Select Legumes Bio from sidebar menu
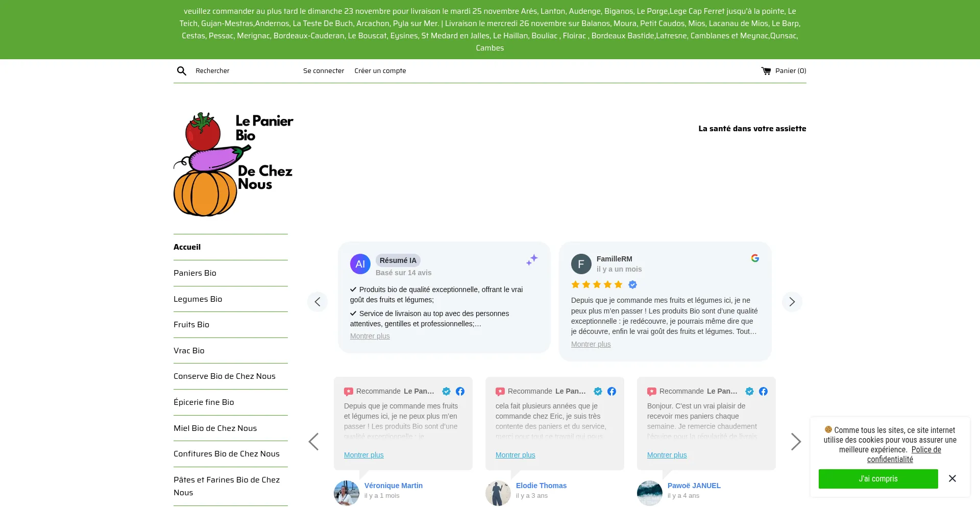This screenshot has width=980, height=507. [x=198, y=299]
